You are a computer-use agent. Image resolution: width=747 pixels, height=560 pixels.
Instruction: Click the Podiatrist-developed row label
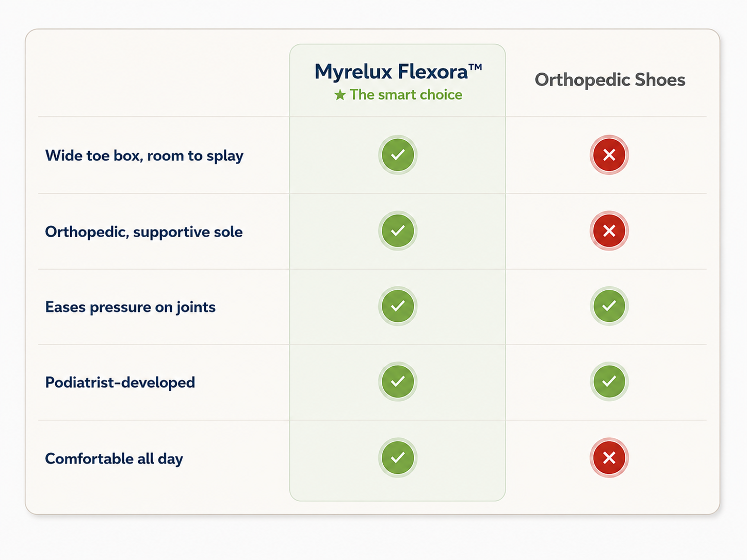(120, 383)
